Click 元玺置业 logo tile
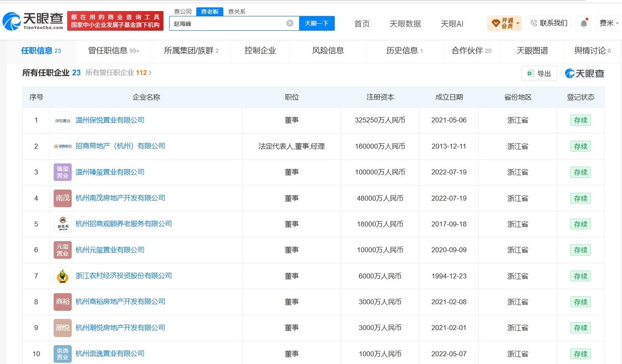The height and width of the screenshot is (364, 622). click(x=62, y=250)
